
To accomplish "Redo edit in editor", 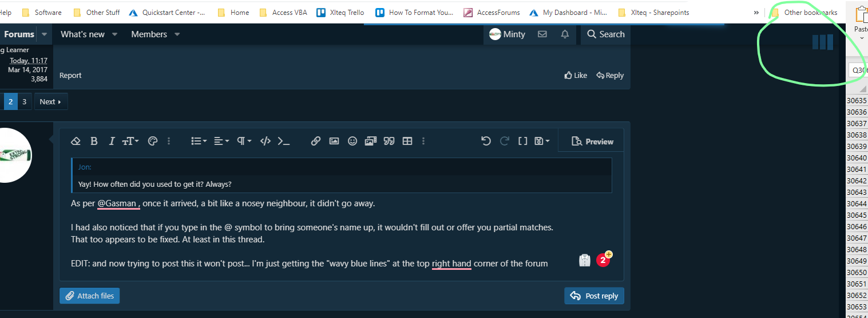I will [504, 141].
